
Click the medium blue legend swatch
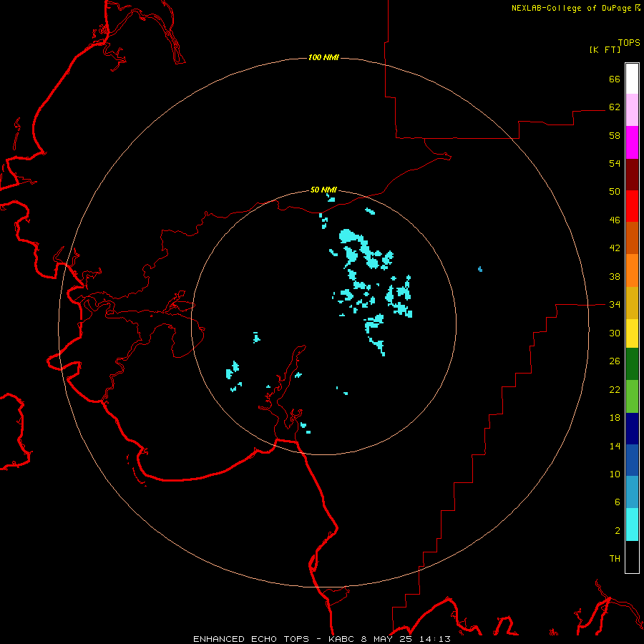[x=632, y=460]
